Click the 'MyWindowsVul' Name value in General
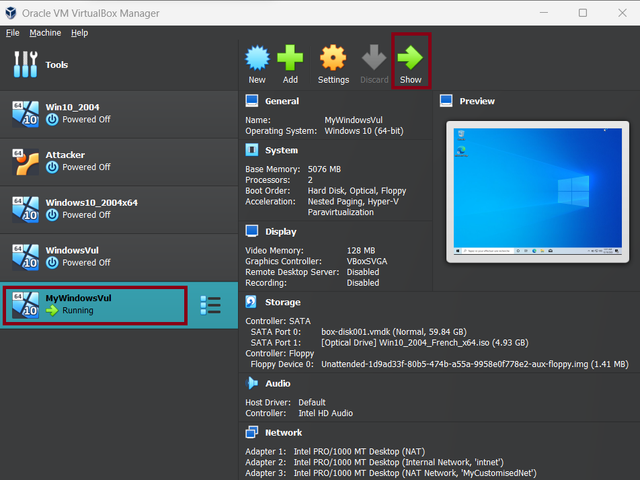Image resolution: width=640 pixels, height=480 pixels. (353, 120)
